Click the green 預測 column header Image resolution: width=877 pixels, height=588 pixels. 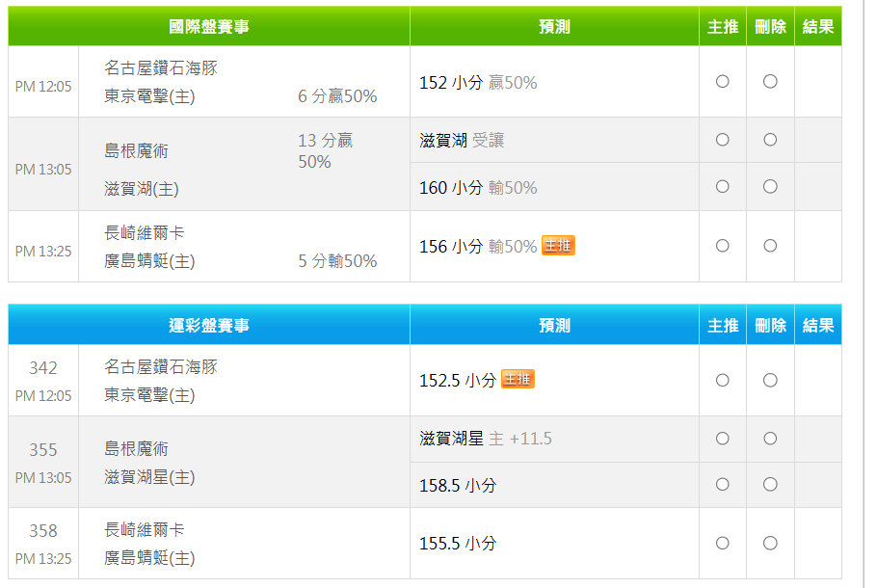[x=554, y=27]
